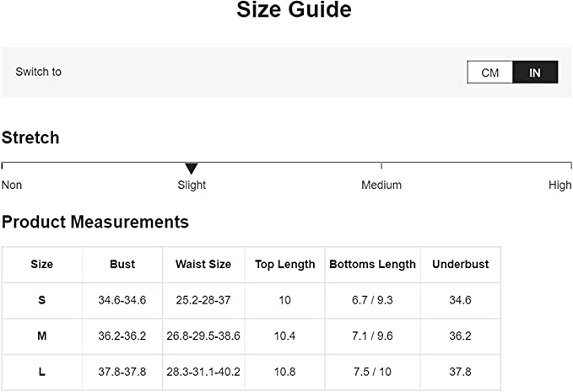Select the size M row label

tap(41, 336)
